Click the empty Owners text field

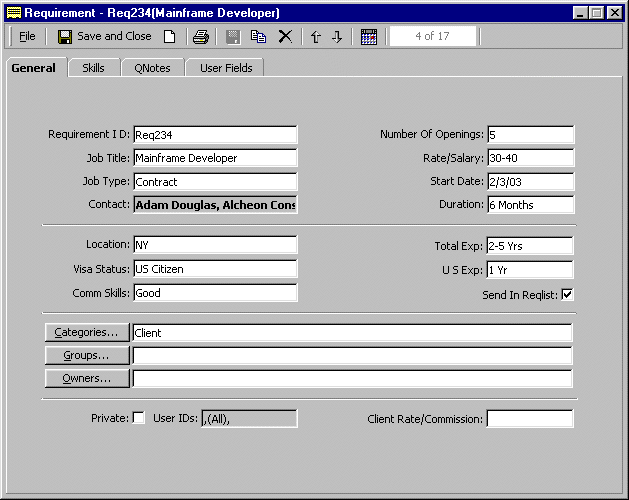(x=353, y=378)
